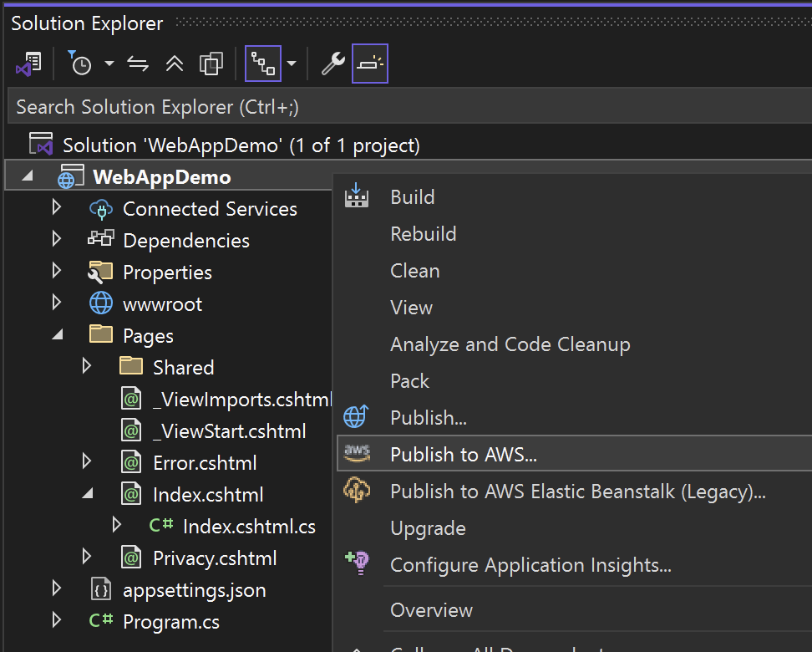Select Solution 'WebAppDemo' node
Viewport: 812px width, 652px height.
[x=241, y=145]
